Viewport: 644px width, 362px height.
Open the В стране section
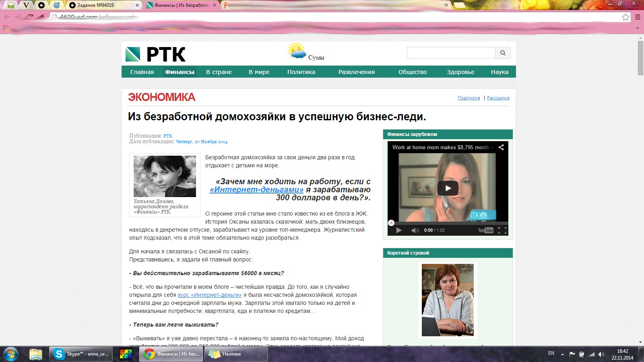pos(219,72)
